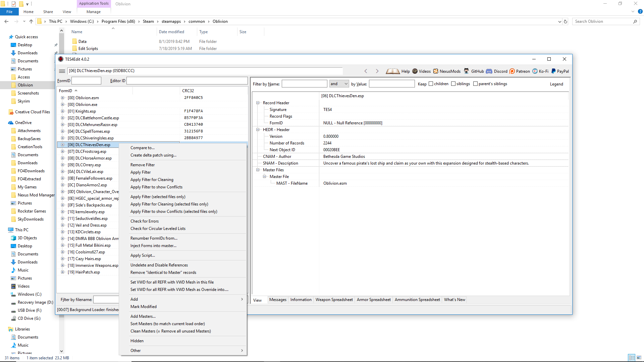Open the Other submenu in context menu
The height and width of the screenshot is (362, 644).
[183, 351]
